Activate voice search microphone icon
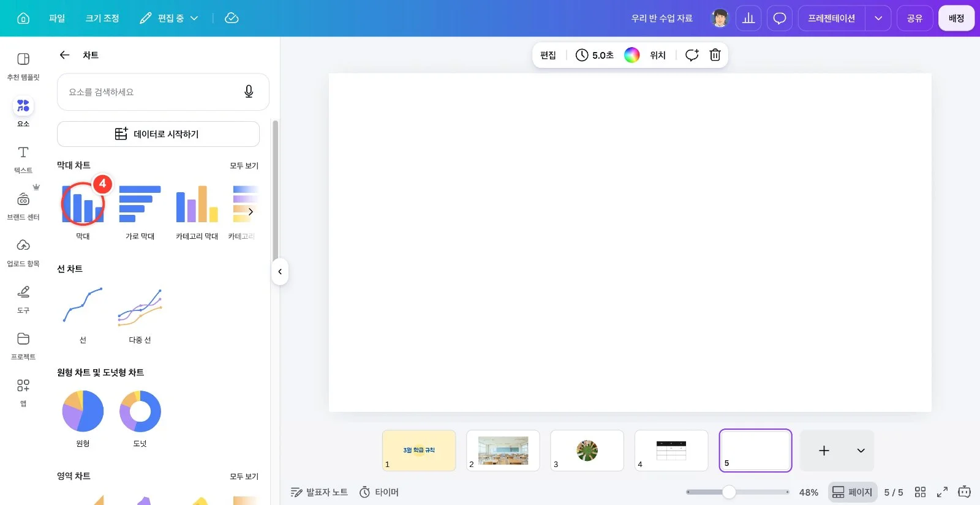Screen dimensions: 980x505 pyautogui.click(x=249, y=92)
